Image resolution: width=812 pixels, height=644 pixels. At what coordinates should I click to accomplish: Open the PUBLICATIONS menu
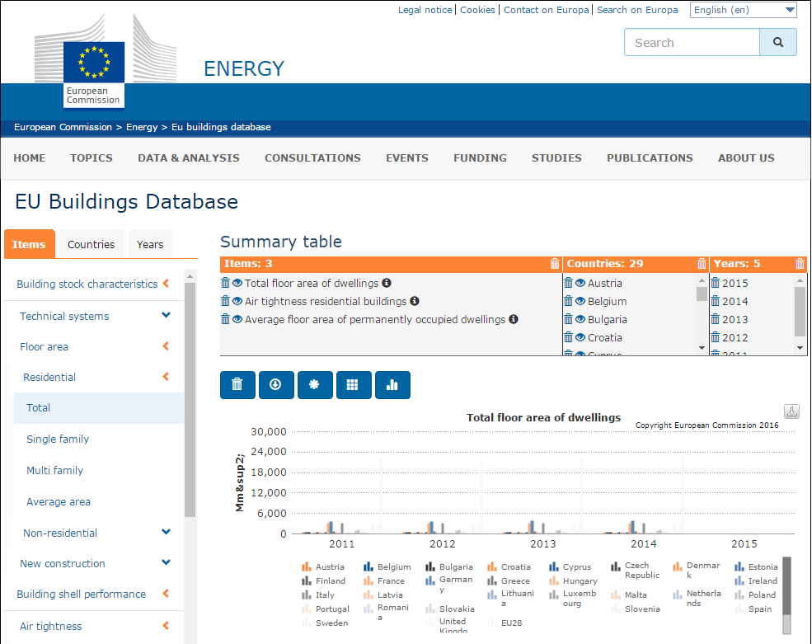pos(650,158)
